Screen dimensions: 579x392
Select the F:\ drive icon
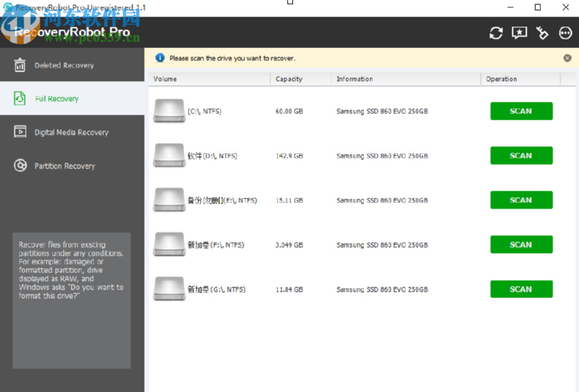(169, 244)
